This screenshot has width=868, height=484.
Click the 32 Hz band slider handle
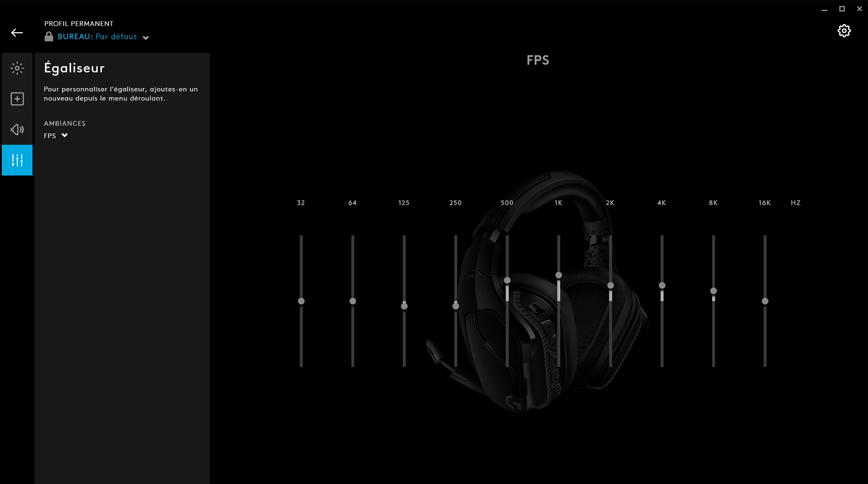(301, 301)
